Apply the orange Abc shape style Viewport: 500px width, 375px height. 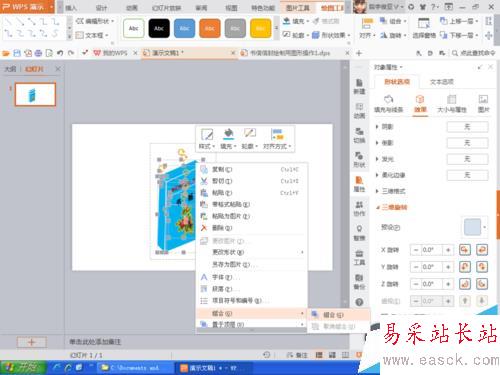coord(210,28)
